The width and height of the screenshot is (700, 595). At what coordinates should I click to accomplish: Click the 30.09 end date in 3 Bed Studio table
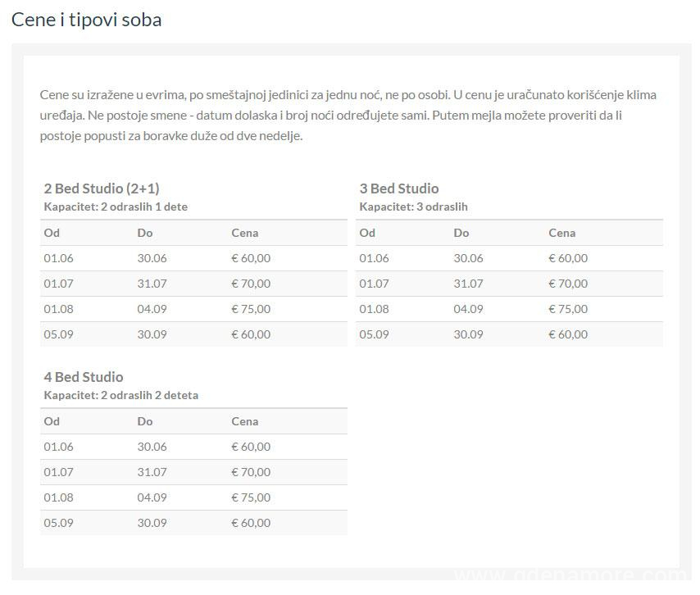coord(468,334)
